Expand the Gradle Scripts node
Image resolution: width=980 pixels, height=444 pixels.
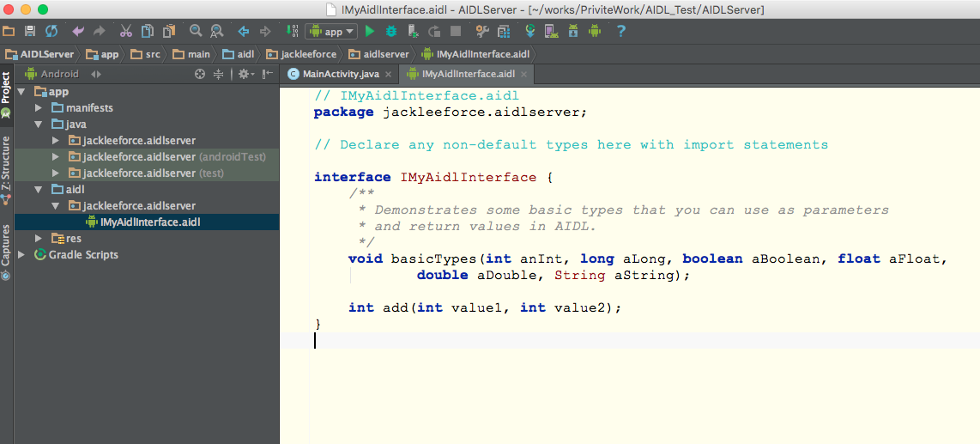click(21, 255)
